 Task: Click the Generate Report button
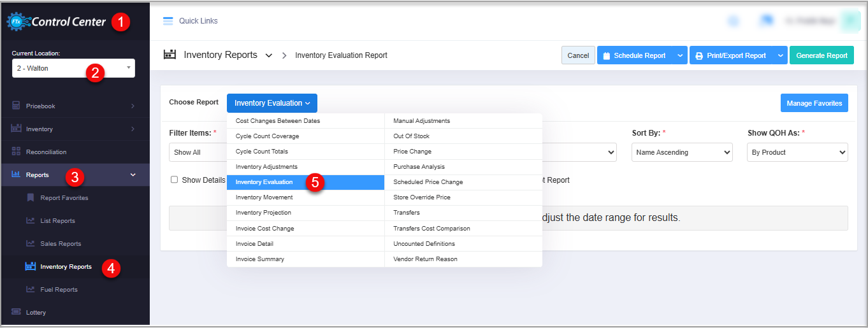click(821, 55)
